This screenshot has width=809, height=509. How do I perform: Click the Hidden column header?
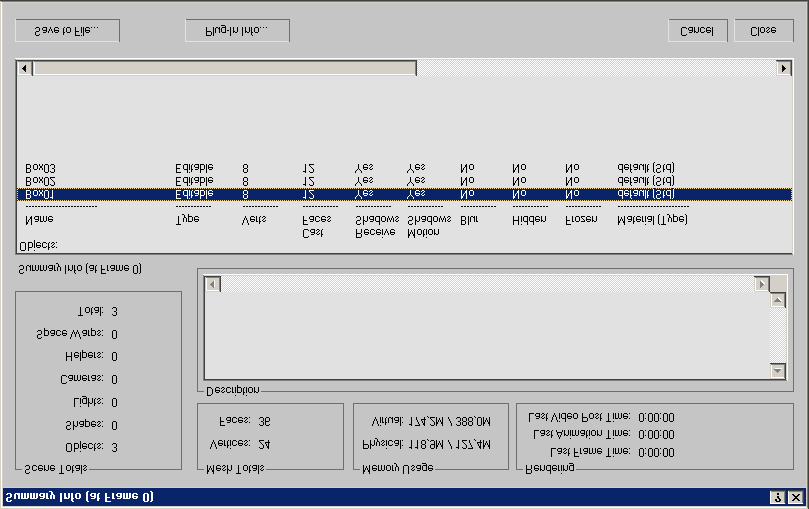[529, 220]
